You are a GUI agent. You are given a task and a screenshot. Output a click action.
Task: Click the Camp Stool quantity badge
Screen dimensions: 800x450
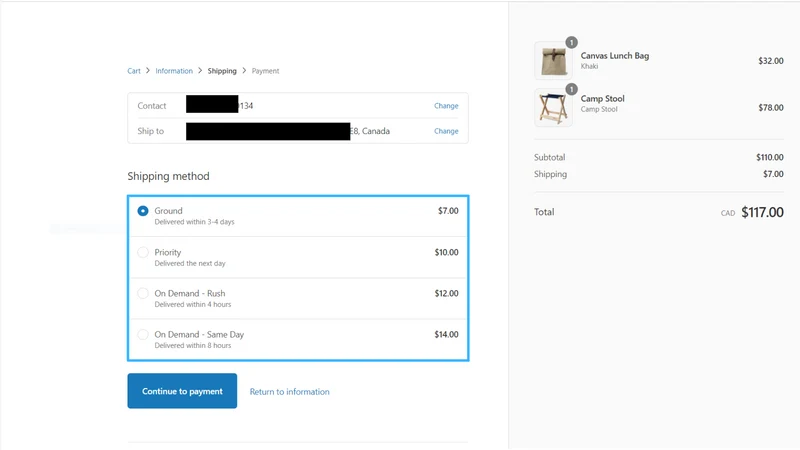[x=571, y=89]
